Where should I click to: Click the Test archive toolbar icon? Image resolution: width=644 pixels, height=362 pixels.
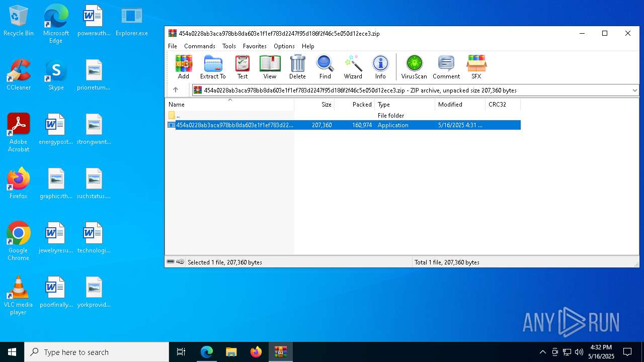(243, 67)
